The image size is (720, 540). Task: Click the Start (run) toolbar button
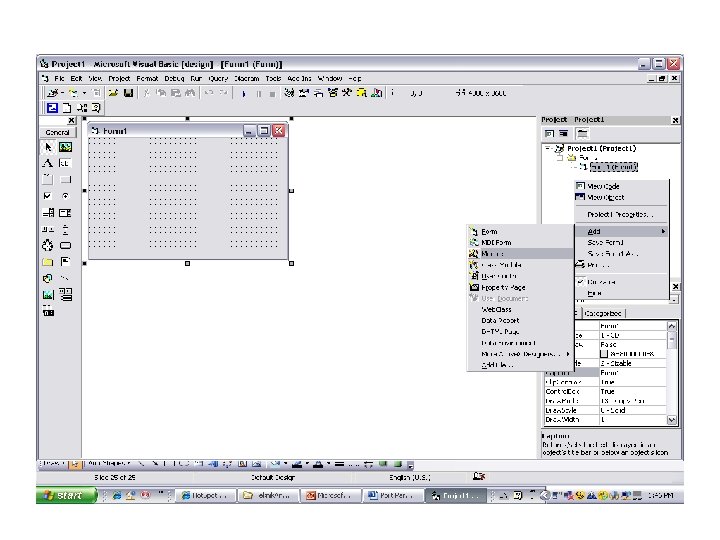coord(244,94)
